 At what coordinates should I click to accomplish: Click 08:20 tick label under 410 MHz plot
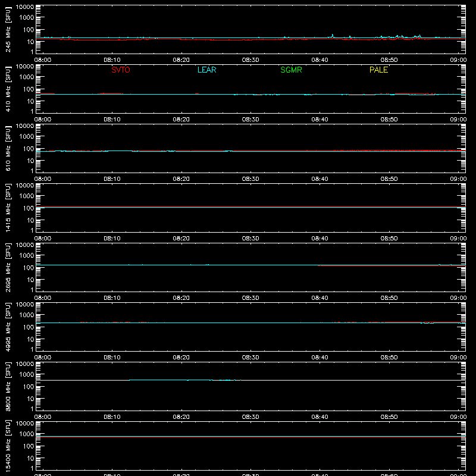(181, 120)
